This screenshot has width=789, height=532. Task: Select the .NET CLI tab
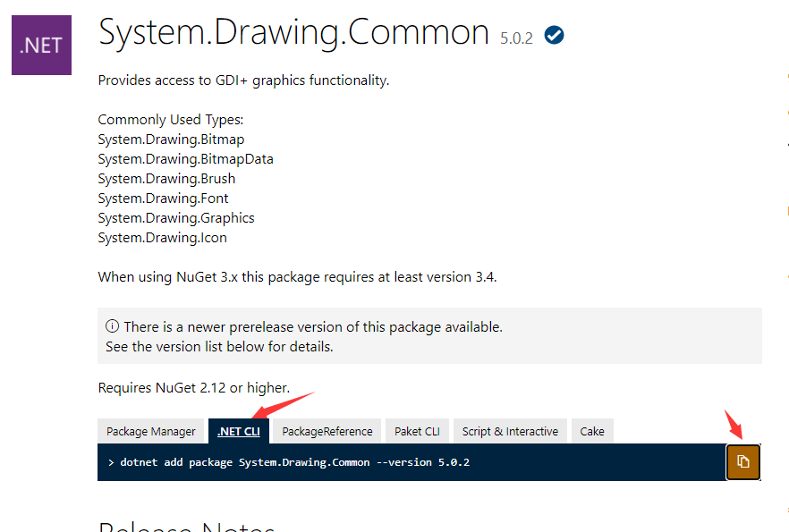(x=239, y=430)
